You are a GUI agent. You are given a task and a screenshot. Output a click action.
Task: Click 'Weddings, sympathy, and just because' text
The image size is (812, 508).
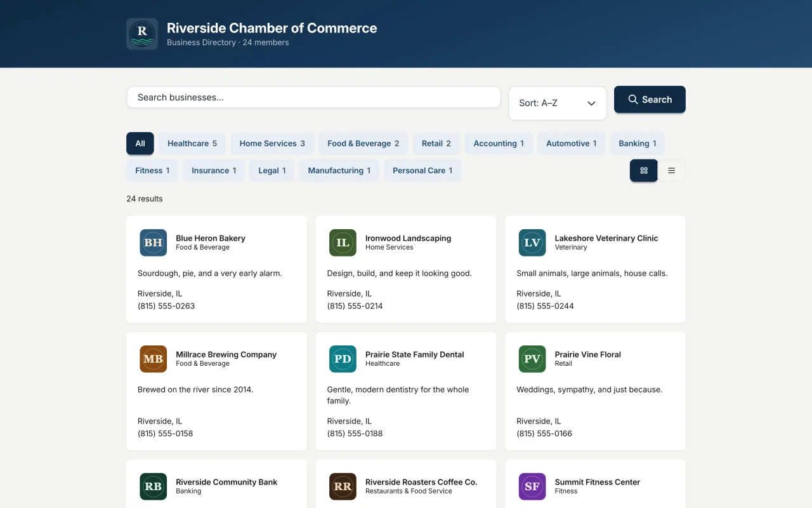click(x=589, y=390)
